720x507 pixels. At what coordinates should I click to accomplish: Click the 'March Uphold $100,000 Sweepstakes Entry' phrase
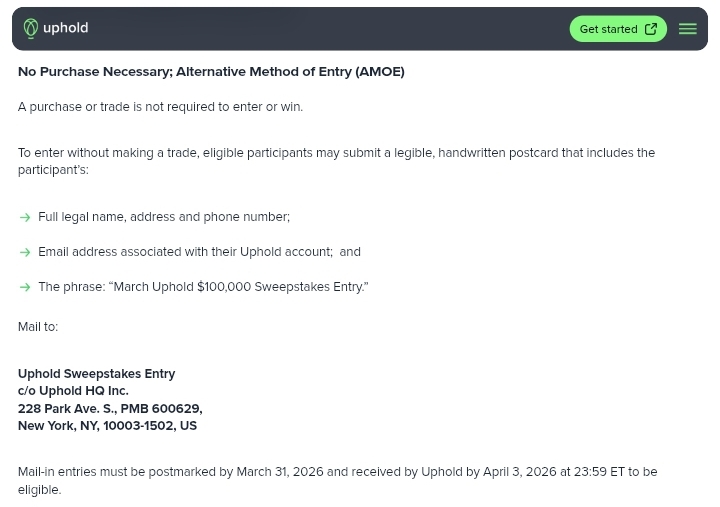(x=238, y=287)
